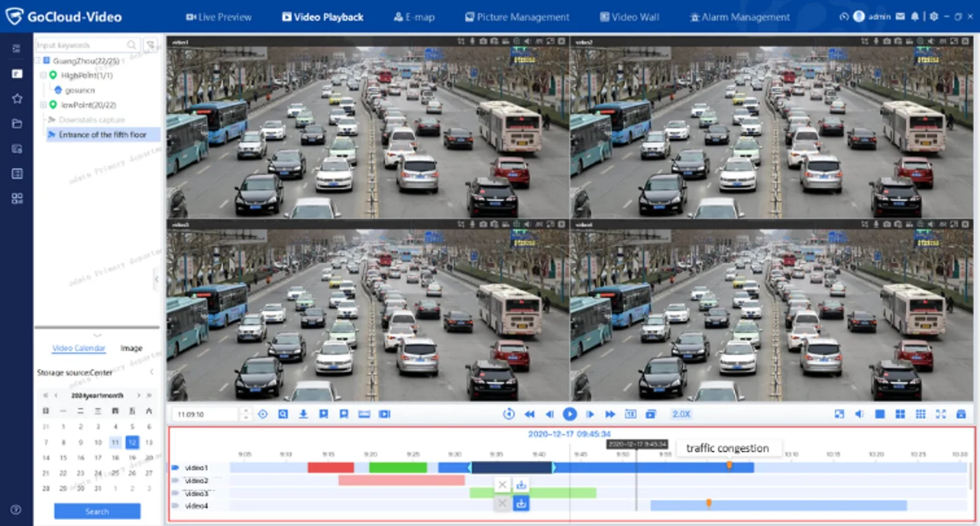Click the locate time target icon

pos(263,414)
